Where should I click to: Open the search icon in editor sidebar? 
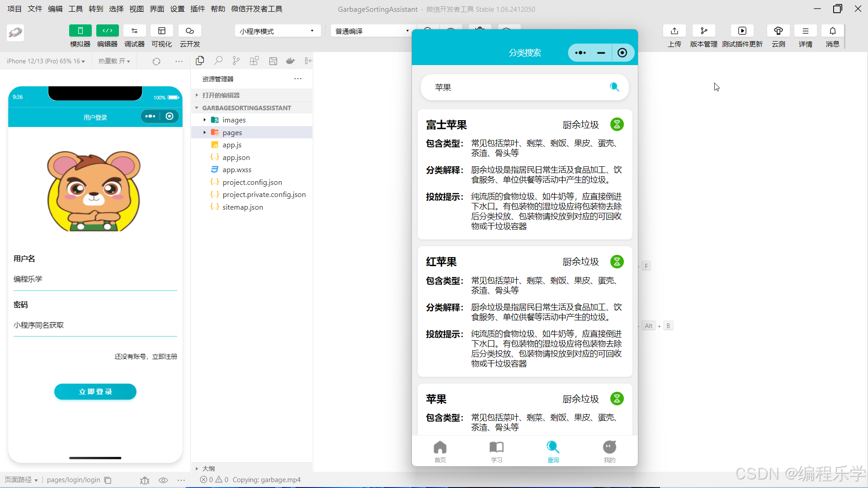tap(218, 61)
